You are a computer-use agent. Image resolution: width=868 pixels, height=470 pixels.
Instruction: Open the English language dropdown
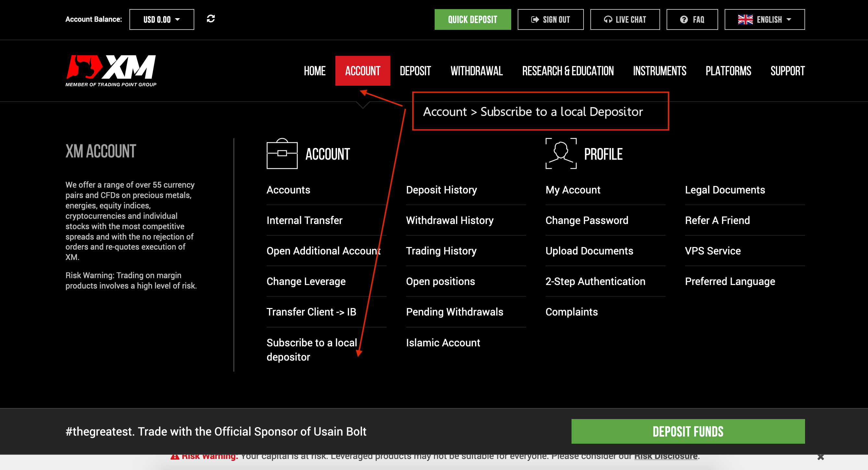(x=765, y=19)
